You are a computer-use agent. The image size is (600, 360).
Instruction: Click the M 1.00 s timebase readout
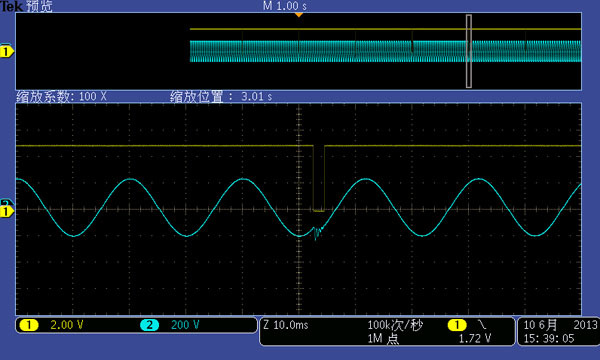[x=285, y=6]
